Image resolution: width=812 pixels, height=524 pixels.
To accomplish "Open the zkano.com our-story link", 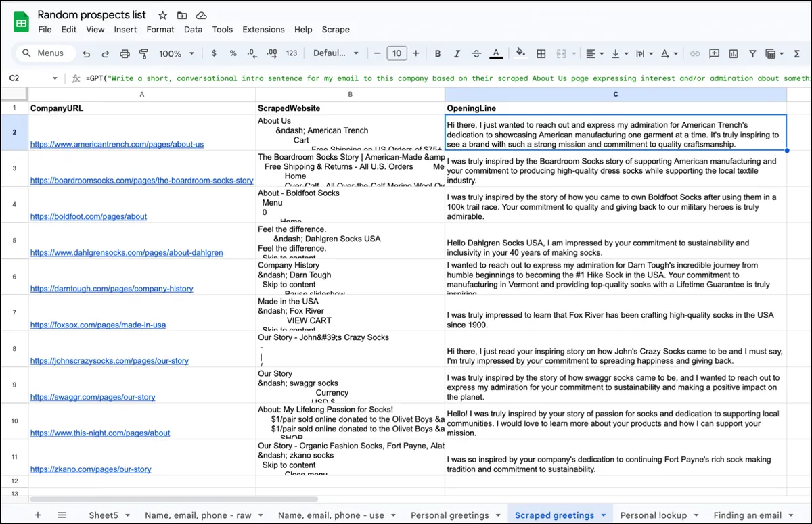I will click(91, 469).
